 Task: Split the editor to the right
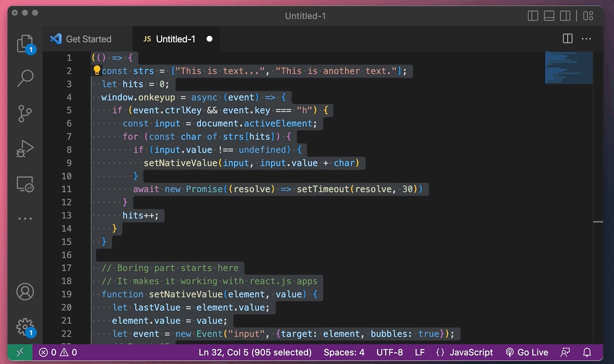pos(568,39)
